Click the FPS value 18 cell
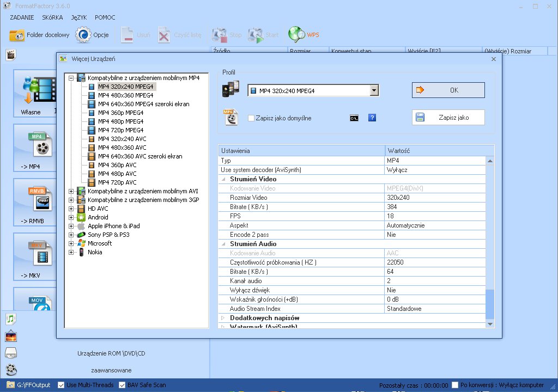Image resolution: width=558 pixels, height=392 pixels. [x=435, y=216]
